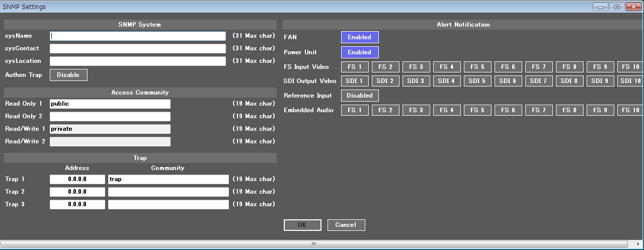Image resolution: width=644 pixels, height=250 pixels.
Task: Maximize the SNMP Settings window
Action: [617, 7]
